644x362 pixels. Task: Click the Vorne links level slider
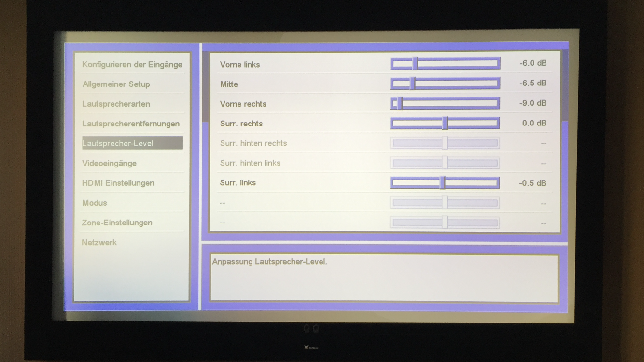(445, 64)
